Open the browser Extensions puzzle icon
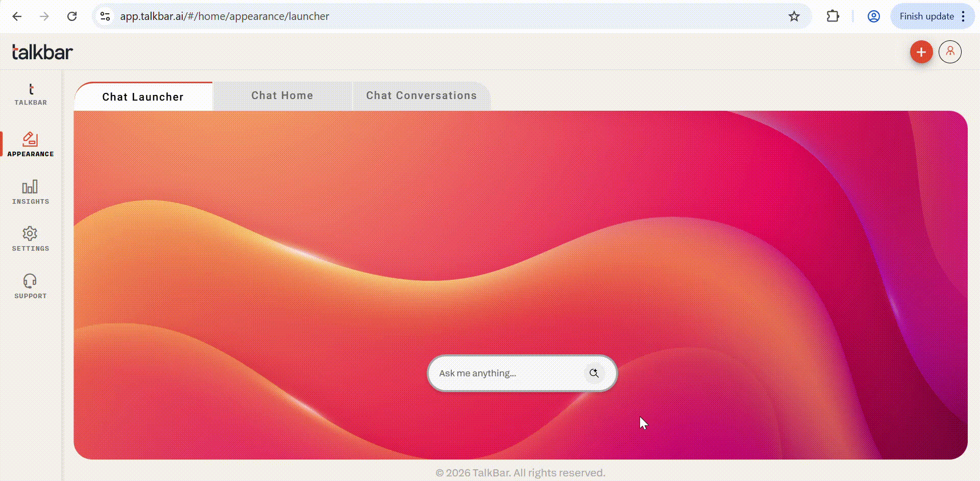This screenshot has width=980, height=481. 833,16
